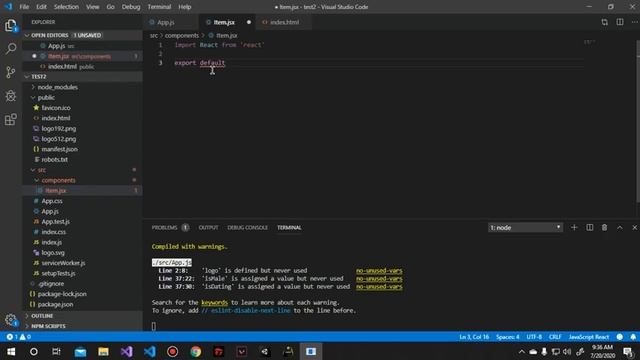Change UTF-8 file encoding
Screen dimensions: 640x360
click(x=534, y=337)
